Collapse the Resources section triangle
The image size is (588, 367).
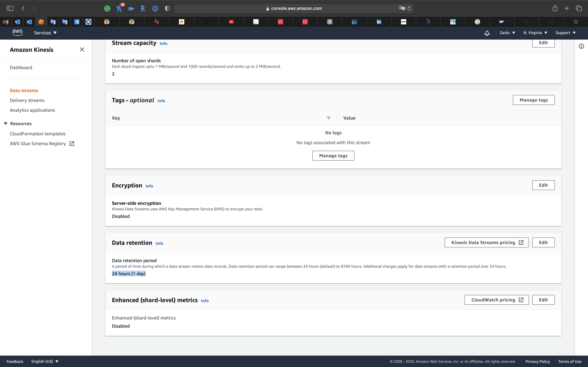pyautogui.click(x=6, y=124)
